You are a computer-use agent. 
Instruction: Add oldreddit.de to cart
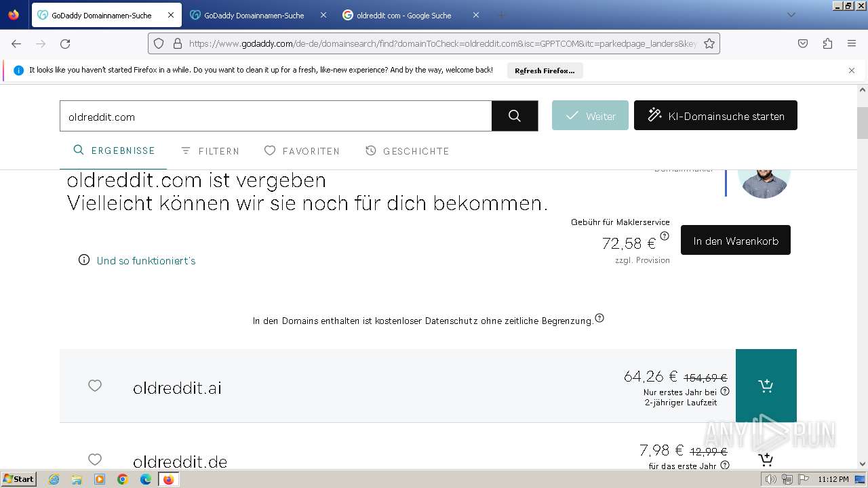tap(766, 460)
